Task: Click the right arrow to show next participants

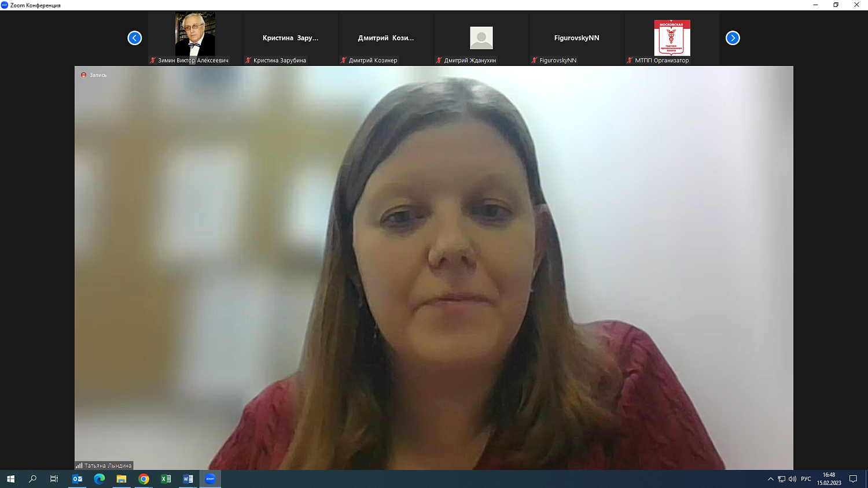Action: [x=733, y=38]
